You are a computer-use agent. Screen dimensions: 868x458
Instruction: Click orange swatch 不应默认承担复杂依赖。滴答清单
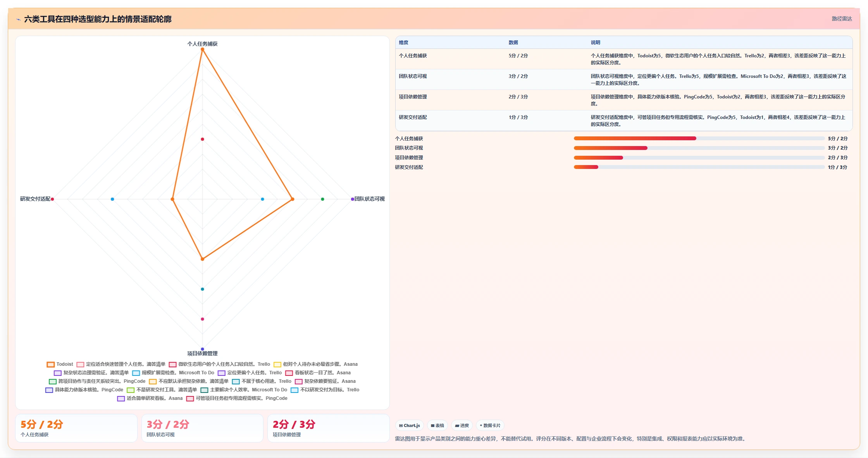click(x=153, y=382)
